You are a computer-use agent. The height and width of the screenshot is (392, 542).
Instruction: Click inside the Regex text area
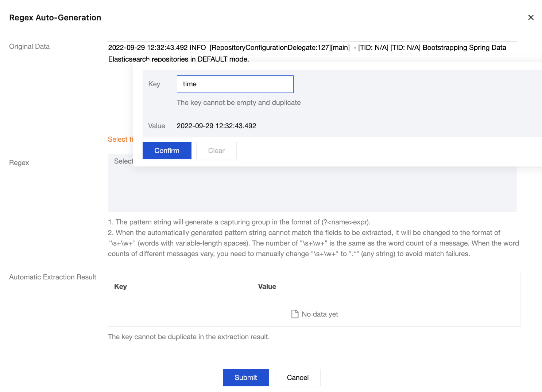[312, 189]
